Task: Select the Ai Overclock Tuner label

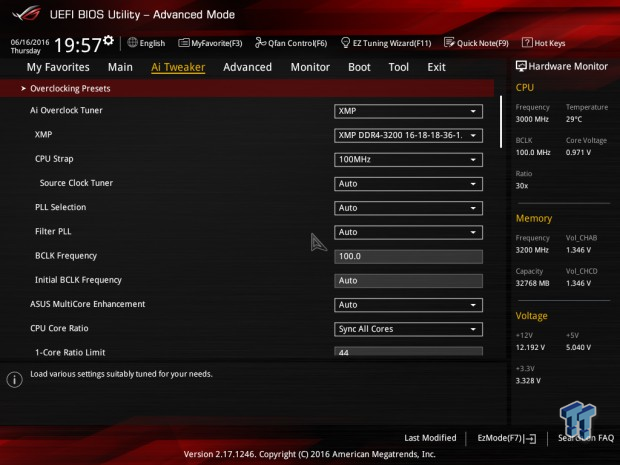Action: click(66, 110)
